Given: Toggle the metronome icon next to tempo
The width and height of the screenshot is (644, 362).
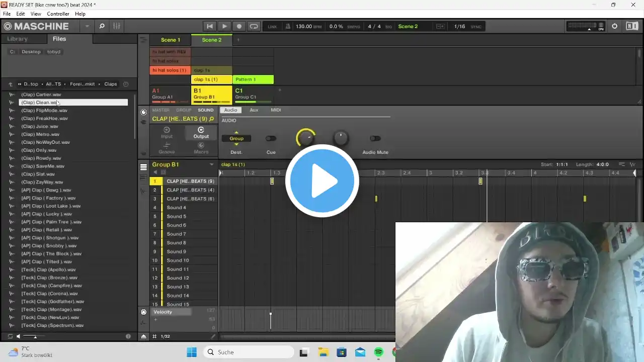Looking at the screenshot, I should click(x=288, y=26).
